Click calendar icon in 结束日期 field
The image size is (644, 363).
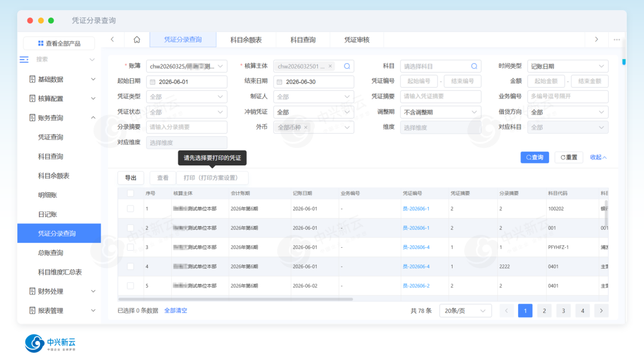280,82
